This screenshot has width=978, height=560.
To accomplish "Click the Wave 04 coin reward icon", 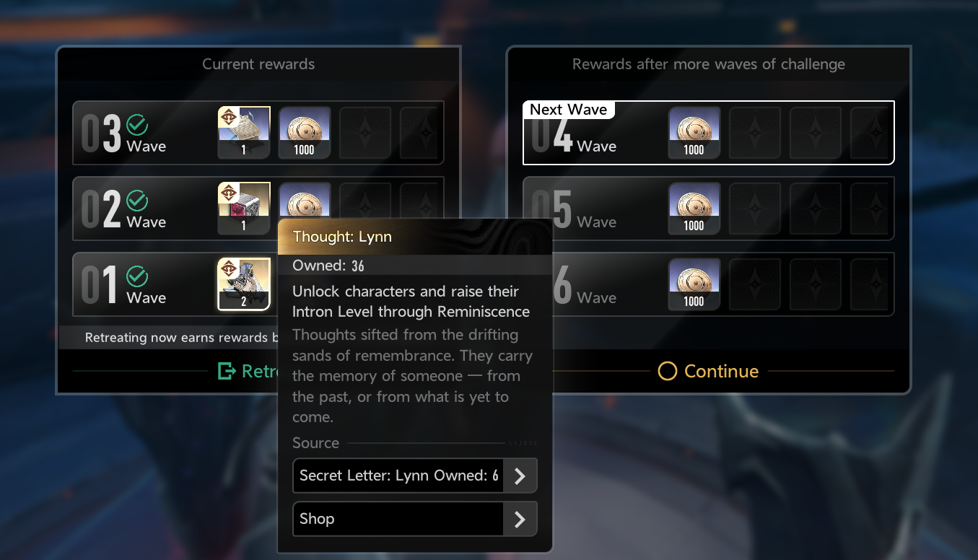I will pos(694,133).
